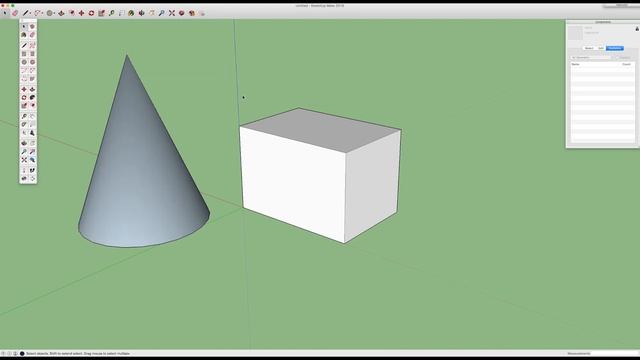Select the Make Component icon in the tool palette
The image size is (640, 360).
tap(32, 27)
